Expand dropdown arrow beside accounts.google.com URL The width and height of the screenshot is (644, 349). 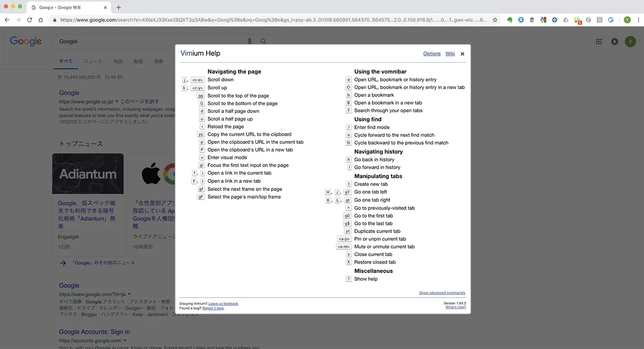click(x=125, y=341)
